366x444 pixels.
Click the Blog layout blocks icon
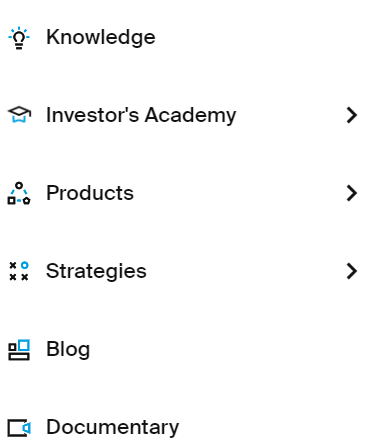(x=19, y=350)
